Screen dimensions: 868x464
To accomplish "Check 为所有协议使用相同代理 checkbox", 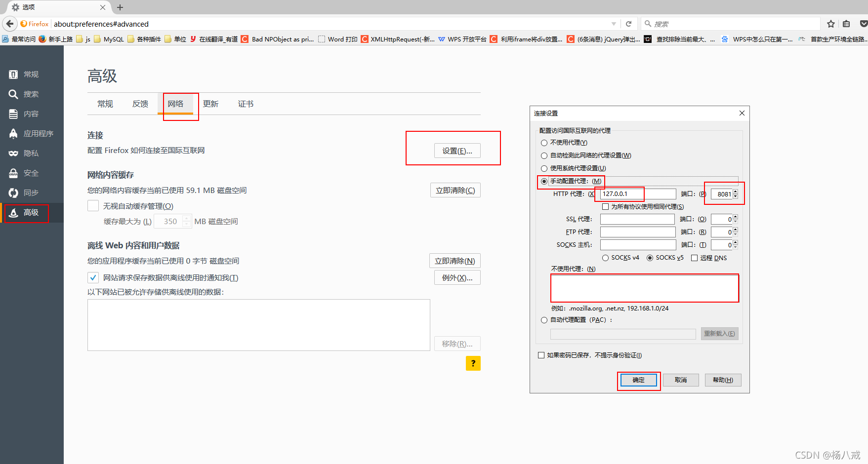I will tap(605, 206).
